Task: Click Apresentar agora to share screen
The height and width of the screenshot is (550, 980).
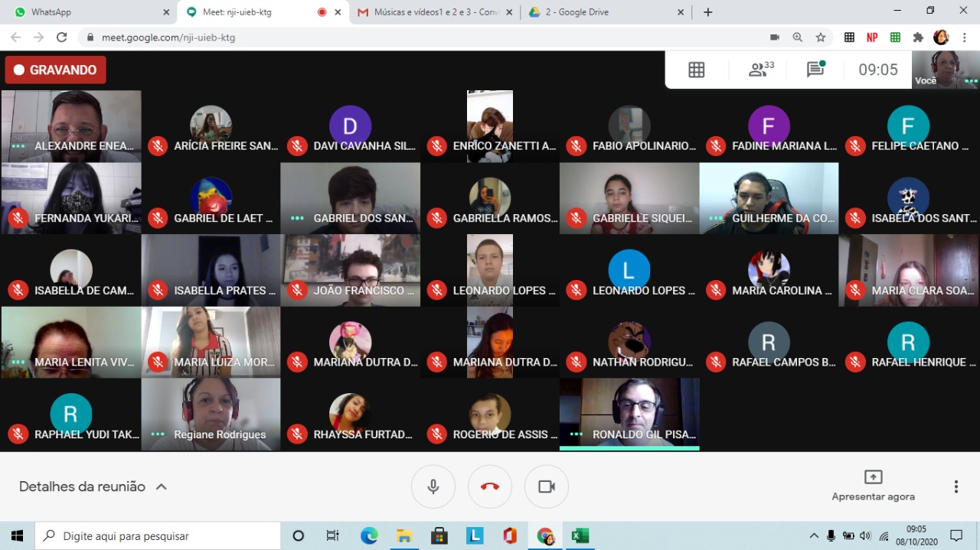Action: tap(873, 487)
